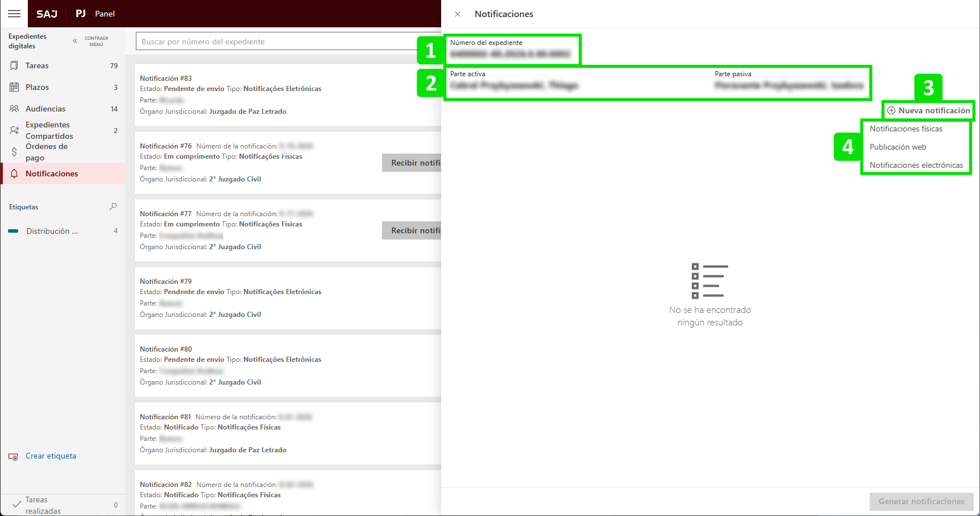Open the hamburger main menu

click(x=14, y=14)
